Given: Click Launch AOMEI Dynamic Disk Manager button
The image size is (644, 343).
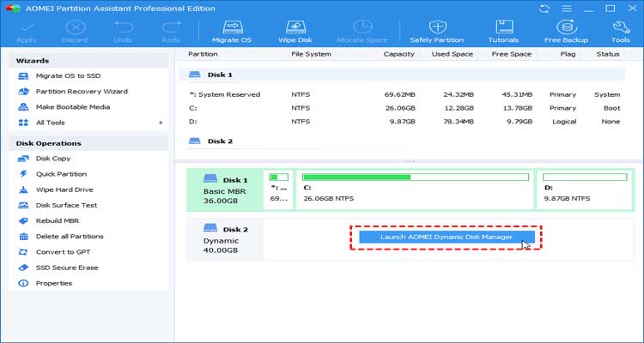Looking at the screenshot, I should coord(447,238).
